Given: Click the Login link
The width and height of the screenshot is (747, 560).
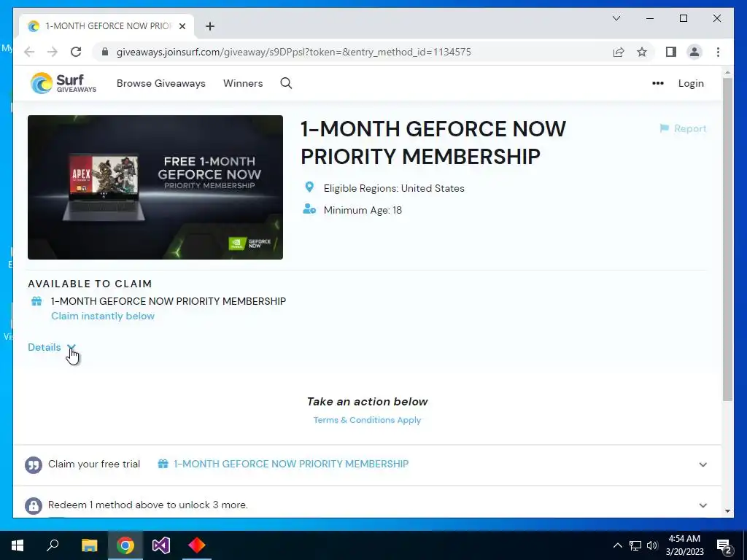Looking at the screenshot, I should pyautogui.click(x=691, y=83).
